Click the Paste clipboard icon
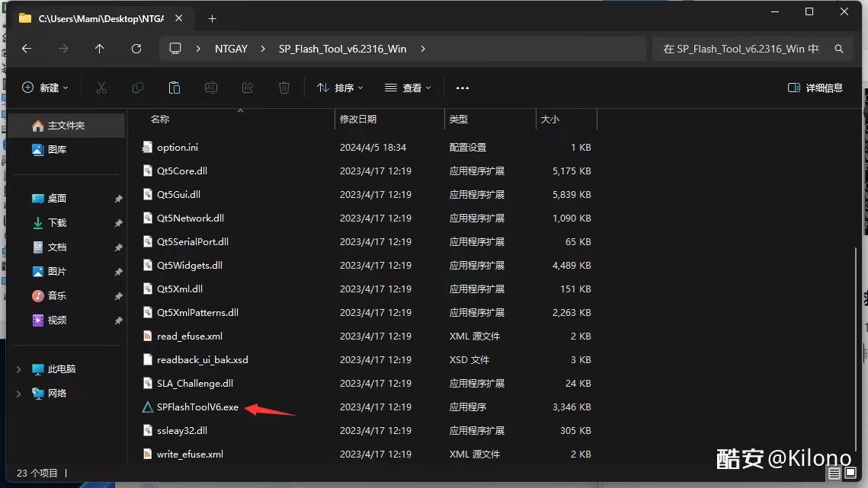Viewport: 868px width, 488px height. (x=175, y=88)
